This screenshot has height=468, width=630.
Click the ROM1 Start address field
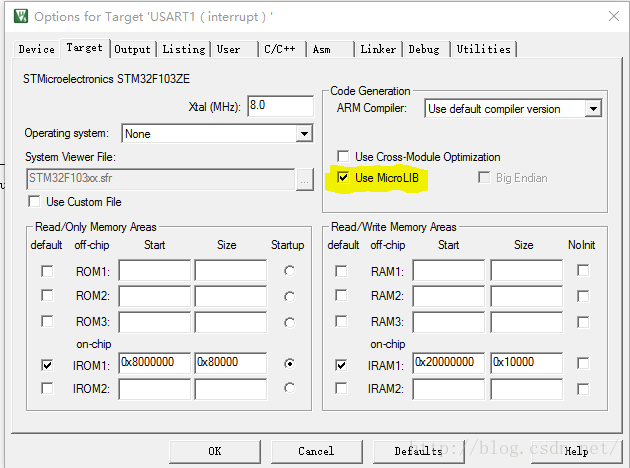[154, 270]
